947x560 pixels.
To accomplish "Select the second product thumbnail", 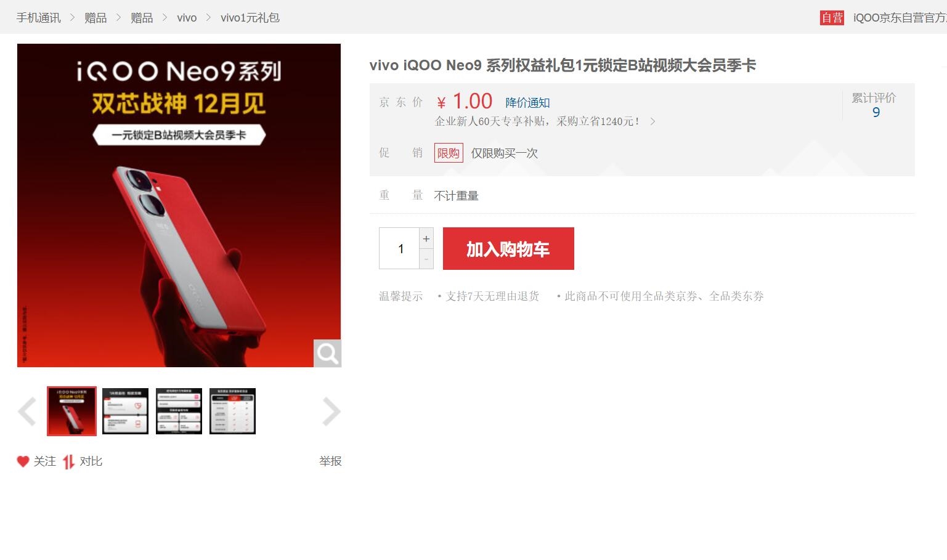I will tap(125, 411).
